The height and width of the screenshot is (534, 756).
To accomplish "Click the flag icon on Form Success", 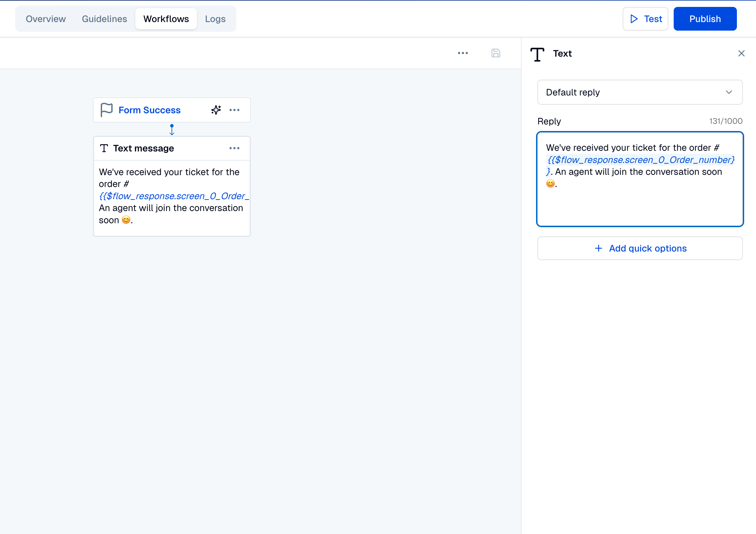I will tap(106, 110).
